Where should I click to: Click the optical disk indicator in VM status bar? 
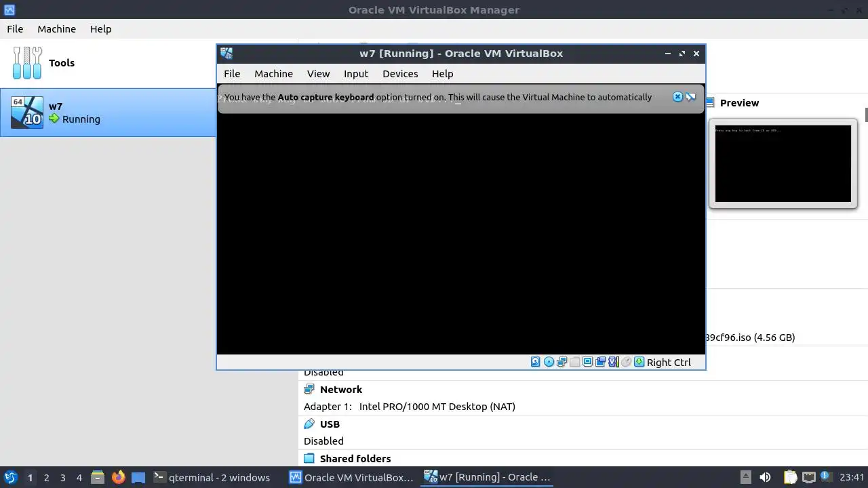click(x=549, y=362)
